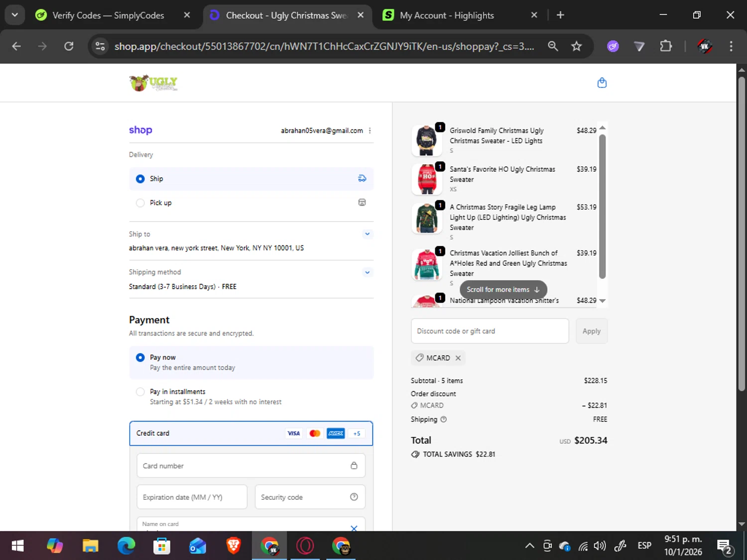Click the cart list scroll up arrow
This screenshot has width=747, height=560.
click(603, 128)
